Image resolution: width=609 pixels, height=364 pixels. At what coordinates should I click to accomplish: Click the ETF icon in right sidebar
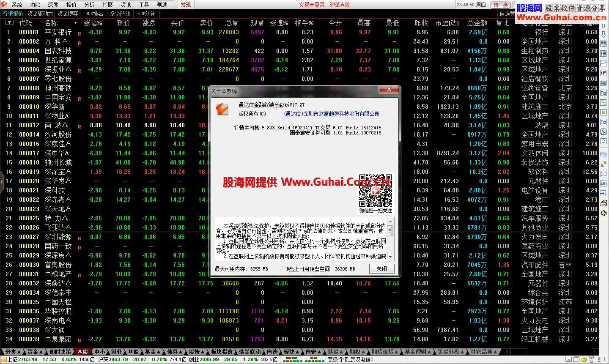point(603,183)
